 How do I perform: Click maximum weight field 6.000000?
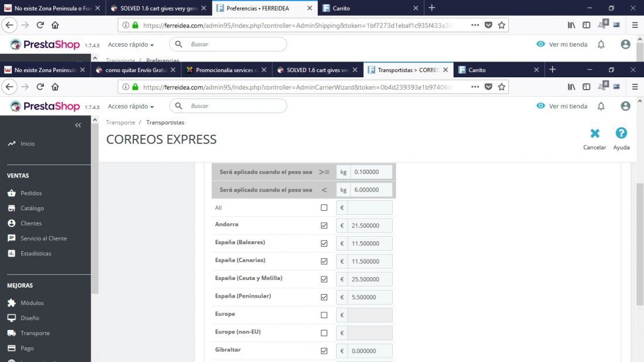(x=371, y=190)
